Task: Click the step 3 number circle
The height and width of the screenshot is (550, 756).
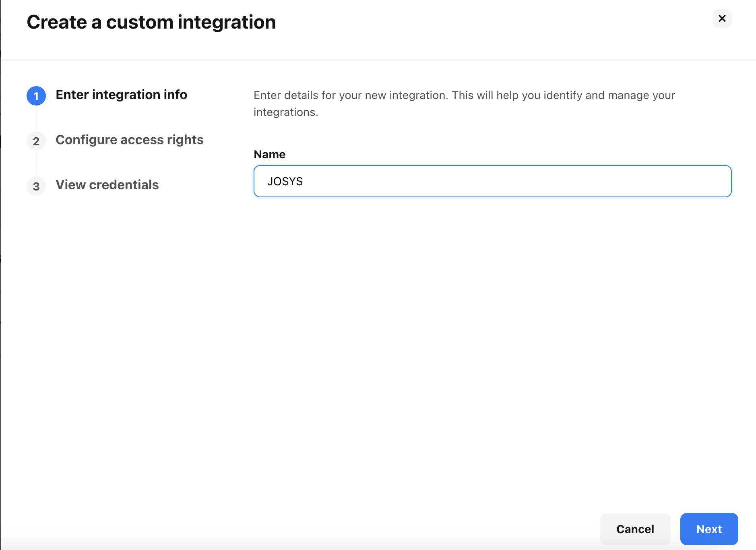Action: coord(36,186)
